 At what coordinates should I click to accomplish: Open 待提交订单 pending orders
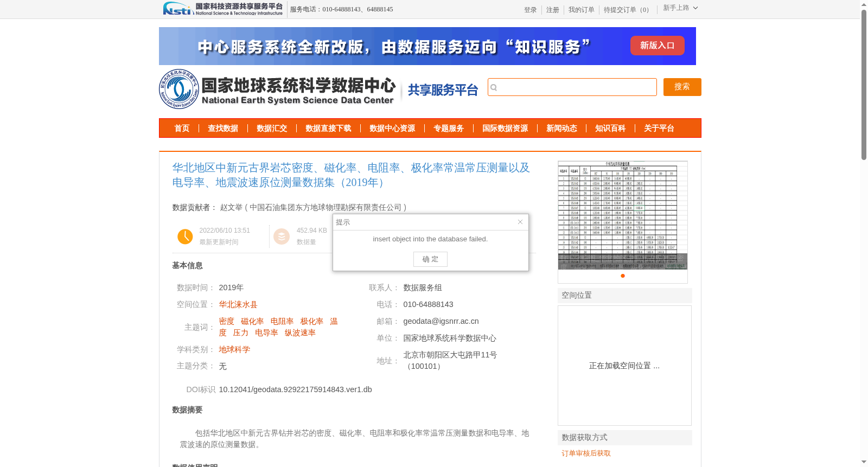628,10
